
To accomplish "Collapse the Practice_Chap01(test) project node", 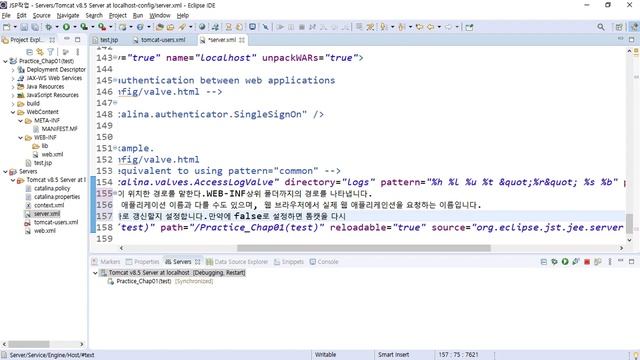I will [x=5, y=61].
